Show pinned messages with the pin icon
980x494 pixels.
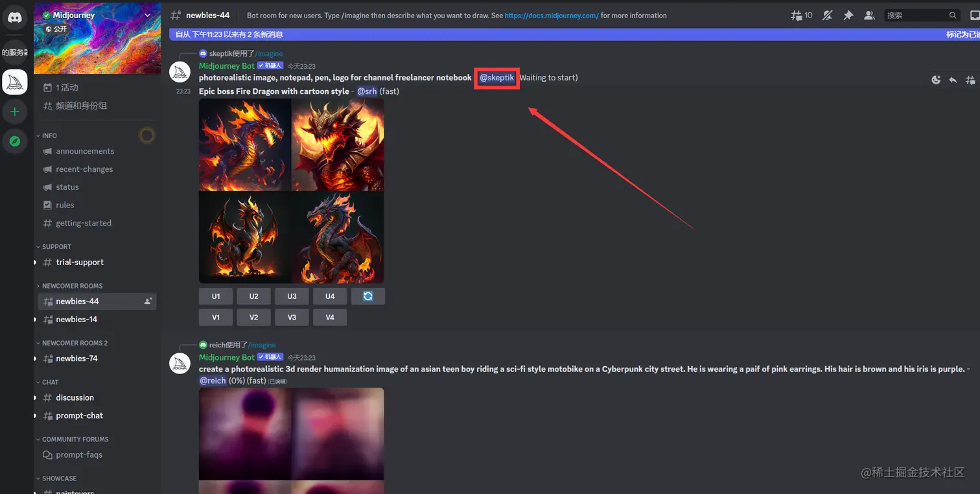[x=848, y=15]
